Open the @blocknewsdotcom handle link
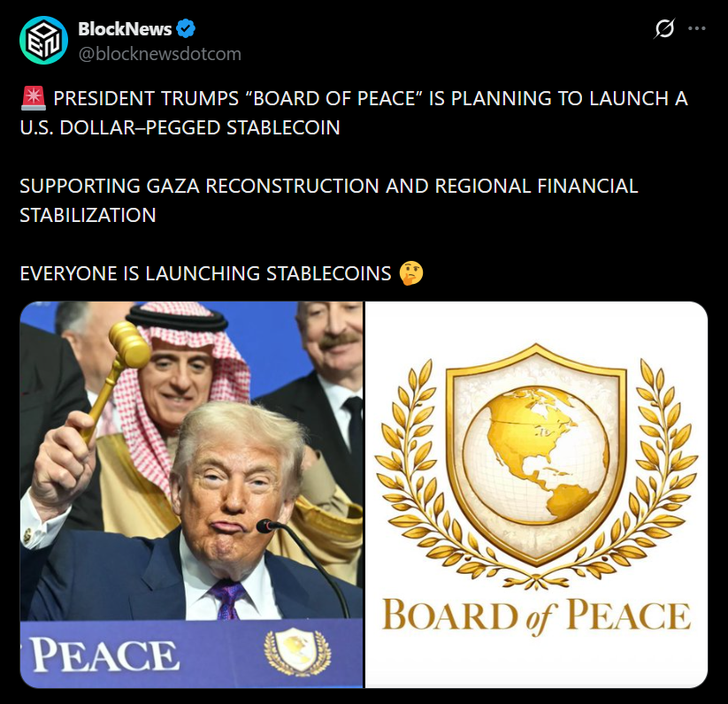 tap(160, 54)
